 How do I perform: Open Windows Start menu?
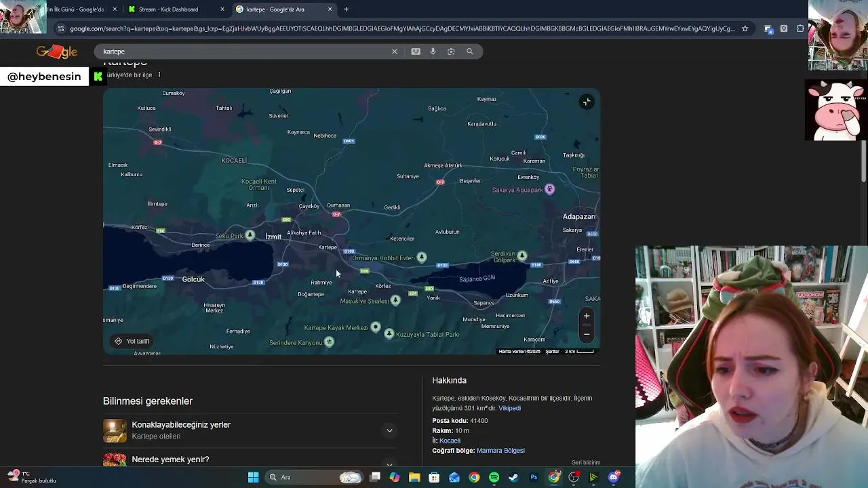253,477
